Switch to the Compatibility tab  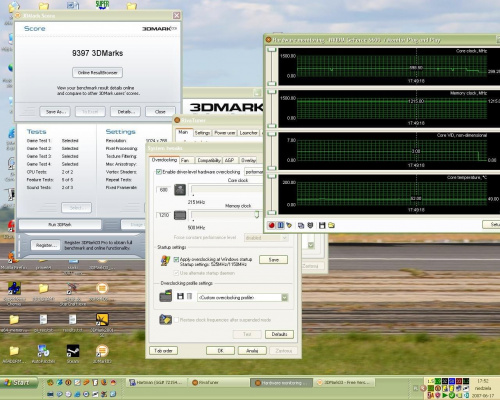point(209,160)
